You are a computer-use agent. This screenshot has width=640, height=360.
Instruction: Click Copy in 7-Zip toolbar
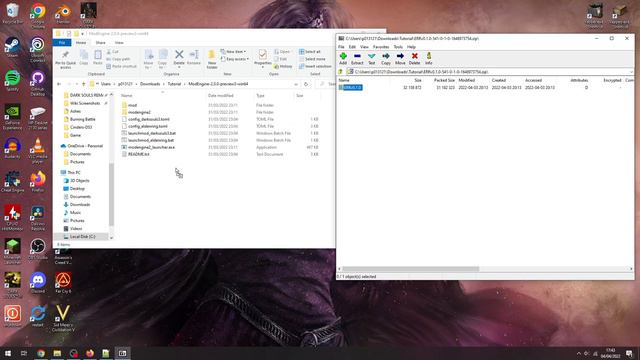(x=386, y=59)
